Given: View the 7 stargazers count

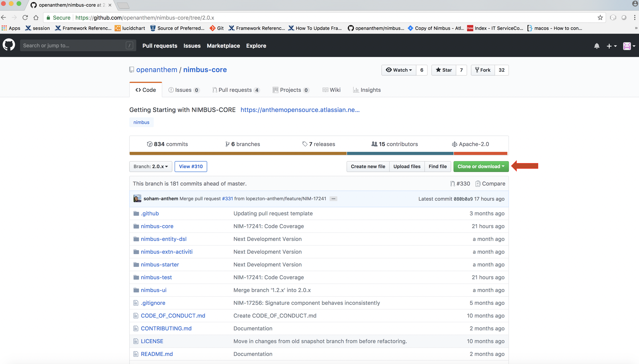Looking at the screenshot, I should click(x=461, y=70).
